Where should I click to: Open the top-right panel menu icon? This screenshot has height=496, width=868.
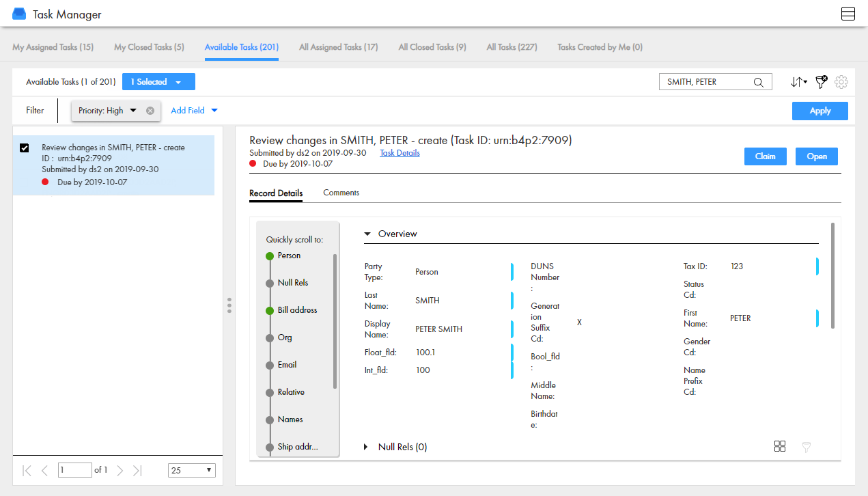click(x=848, y=14)
